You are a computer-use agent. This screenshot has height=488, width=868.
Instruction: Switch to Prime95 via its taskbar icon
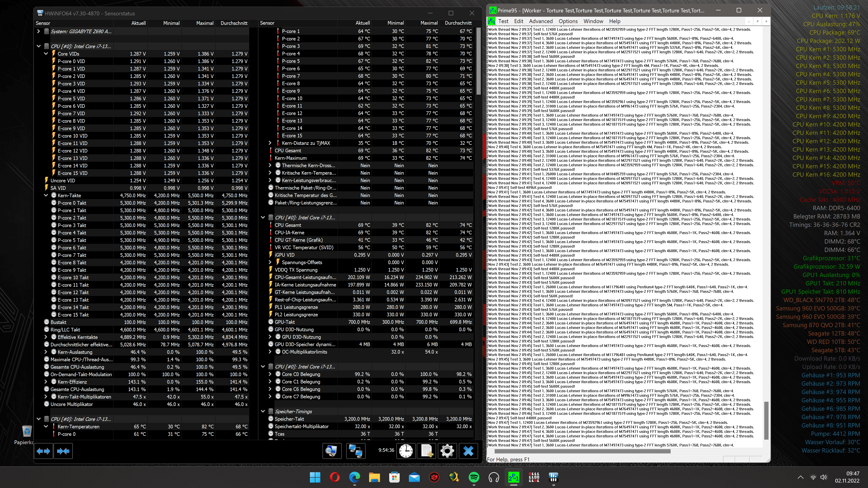point(514,477)
